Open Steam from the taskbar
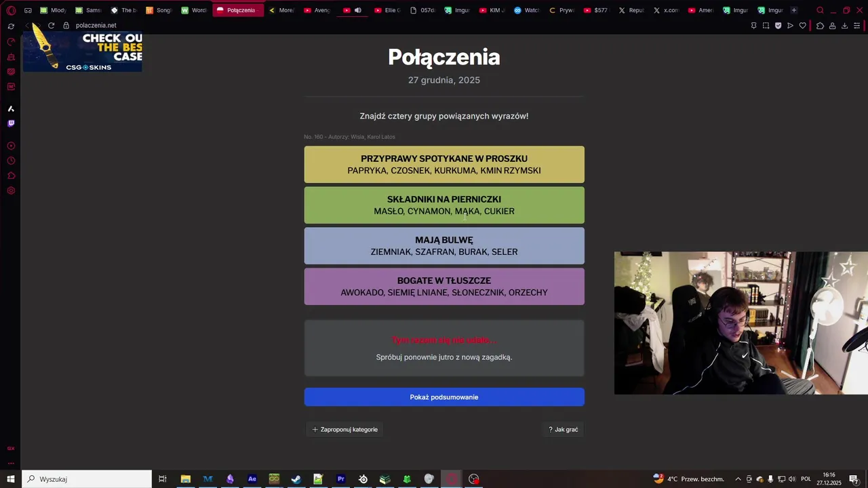868x488 pixels. tap(296, 479)
